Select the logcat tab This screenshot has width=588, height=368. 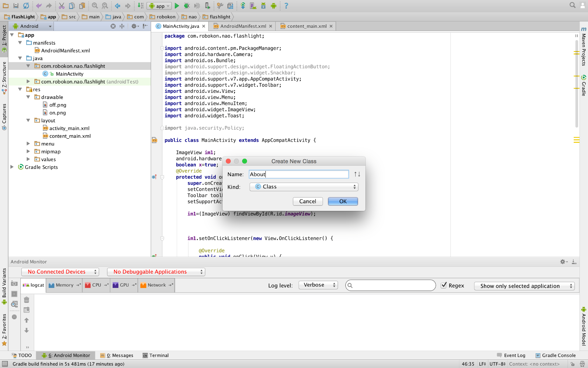coord(34,285)
